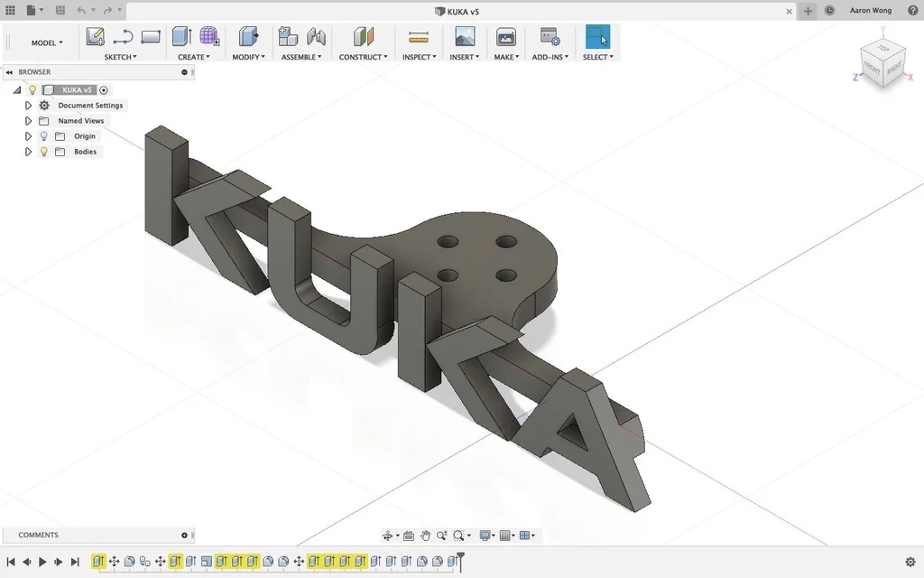Expand the Bodies folder
Screen dimensions: 924x578
pyautogui.click(x=28, y=152)
